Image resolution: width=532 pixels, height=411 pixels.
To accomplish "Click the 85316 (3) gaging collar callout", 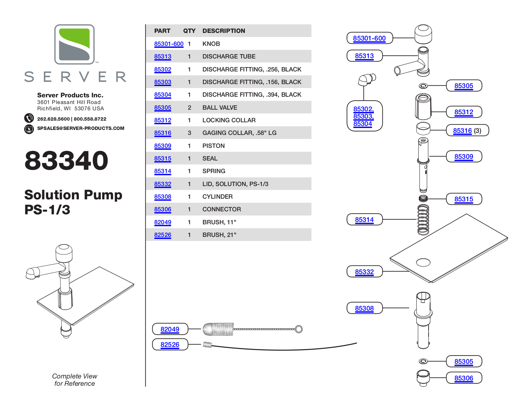I will [467, 131].
